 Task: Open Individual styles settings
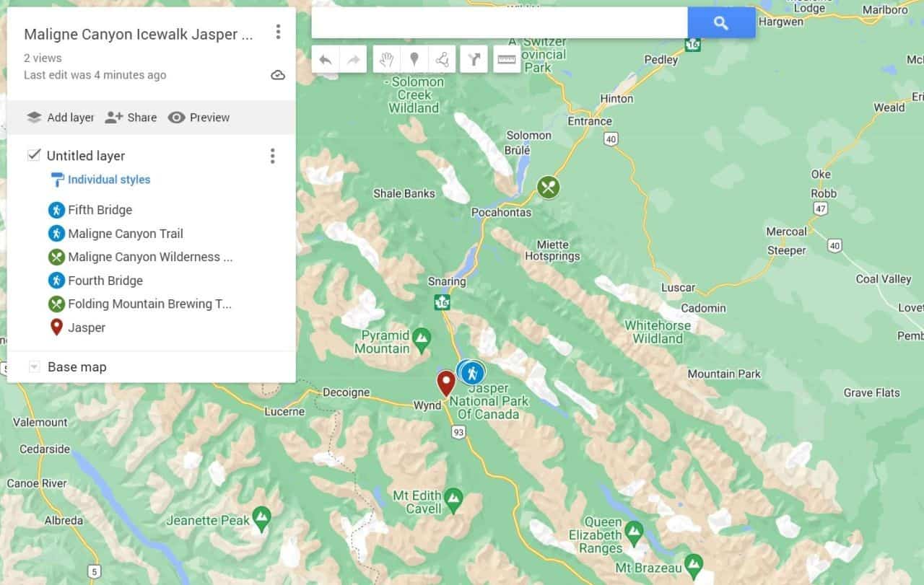click(100, 180)
